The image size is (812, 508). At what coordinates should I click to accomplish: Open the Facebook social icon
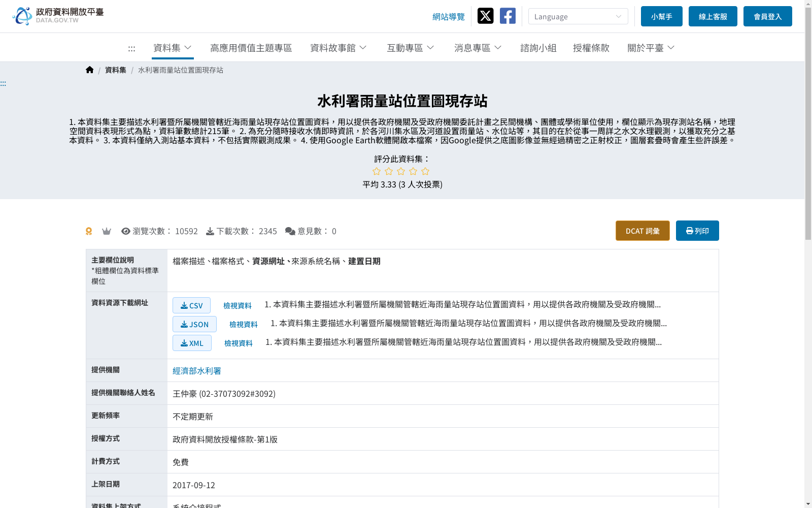(507, 16)
